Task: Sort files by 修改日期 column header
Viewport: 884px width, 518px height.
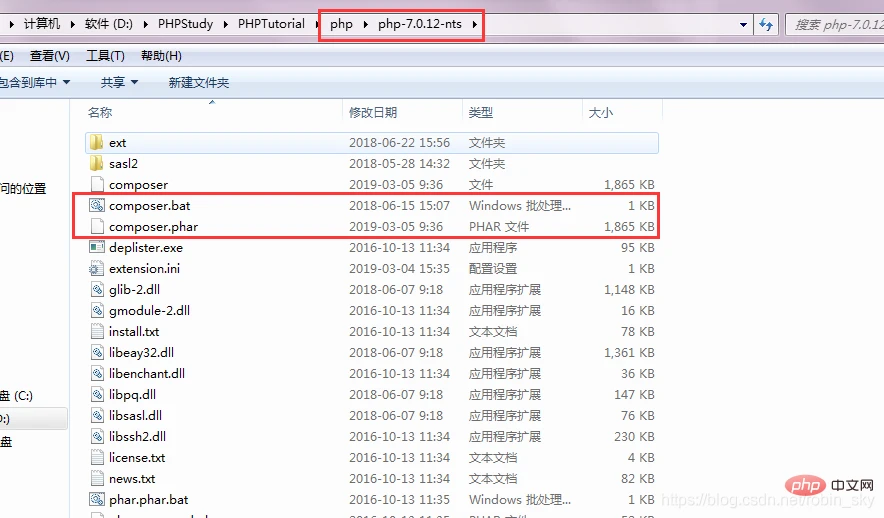Action: 373,113
